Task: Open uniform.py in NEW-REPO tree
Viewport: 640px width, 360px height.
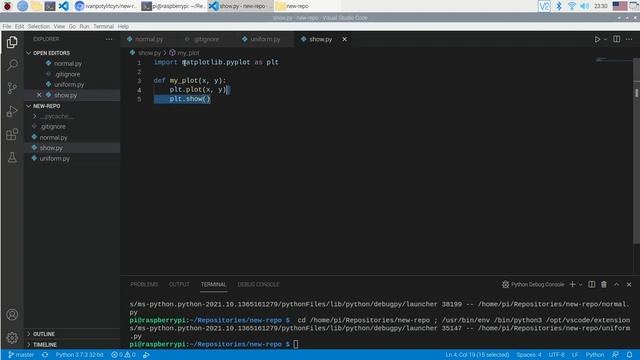Action: [54, 158]
